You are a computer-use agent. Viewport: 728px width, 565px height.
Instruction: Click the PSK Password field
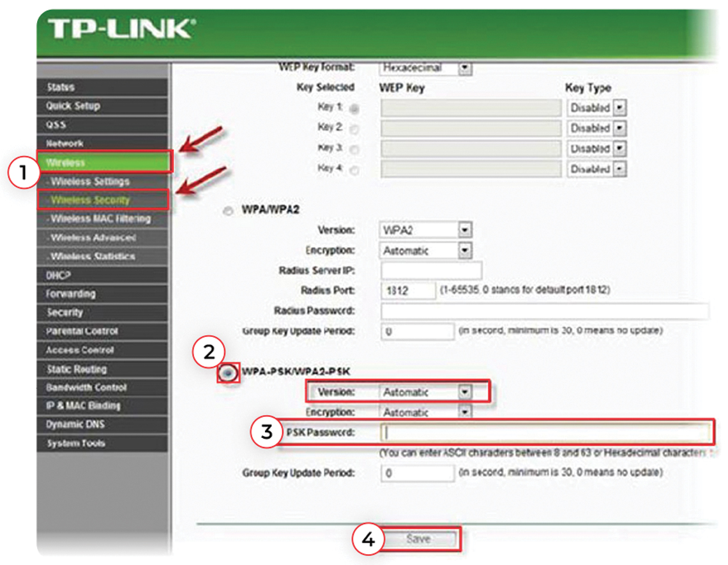(545, 433)
